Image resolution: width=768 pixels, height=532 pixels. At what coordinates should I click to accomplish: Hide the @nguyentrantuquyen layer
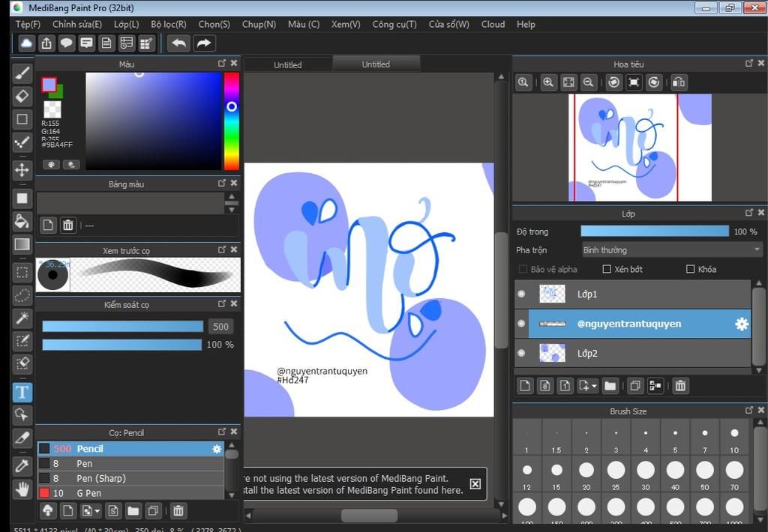tap(521, 324)
